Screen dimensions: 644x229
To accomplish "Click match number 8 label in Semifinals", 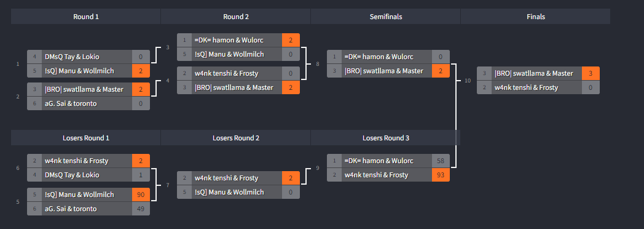I will pyautogui.click(x=318, y=64).
